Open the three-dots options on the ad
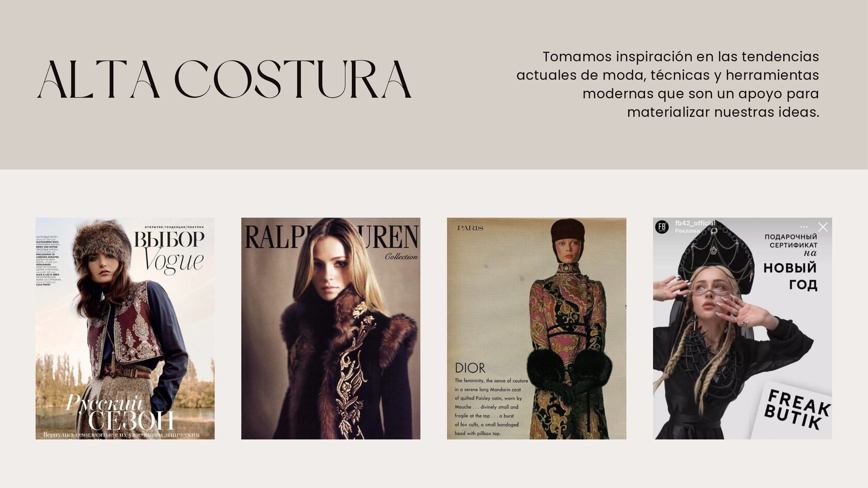 [804, 227]
